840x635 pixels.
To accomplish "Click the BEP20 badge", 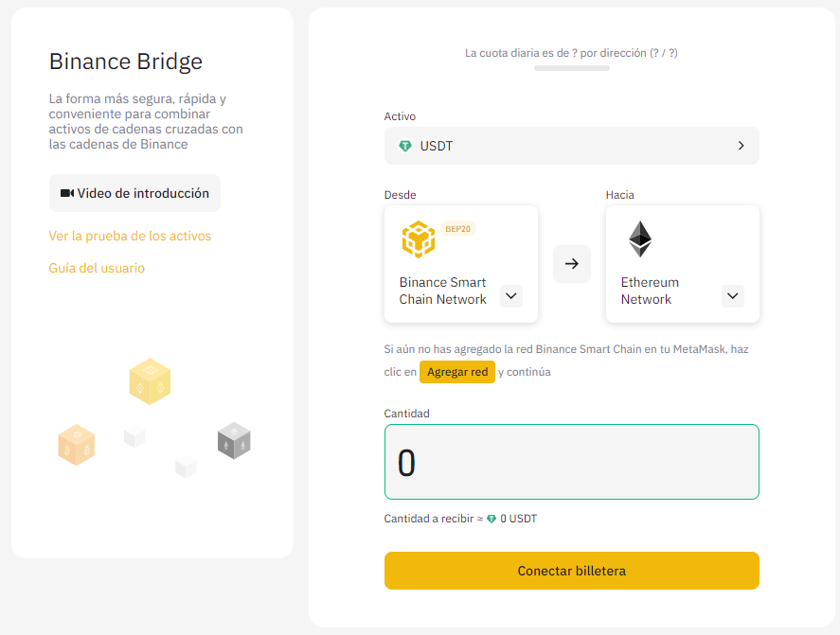I will pyautogui.click(x=458, y=229).
